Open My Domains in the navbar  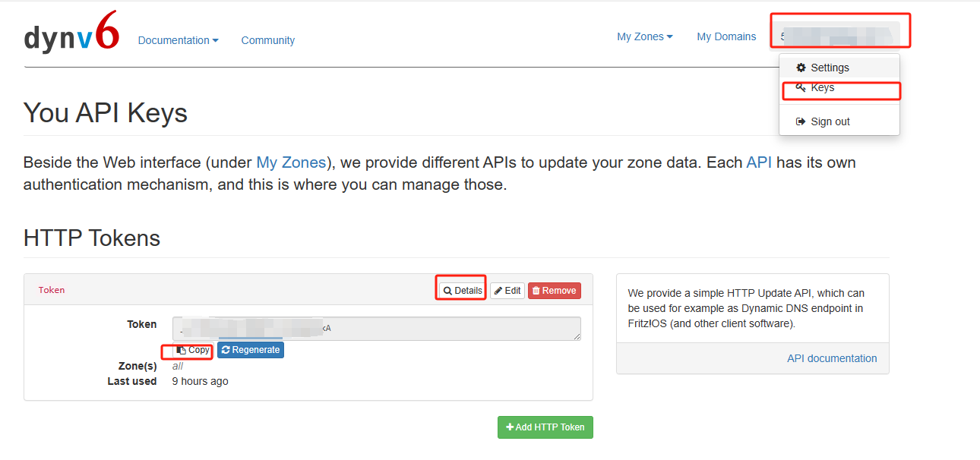726,36
